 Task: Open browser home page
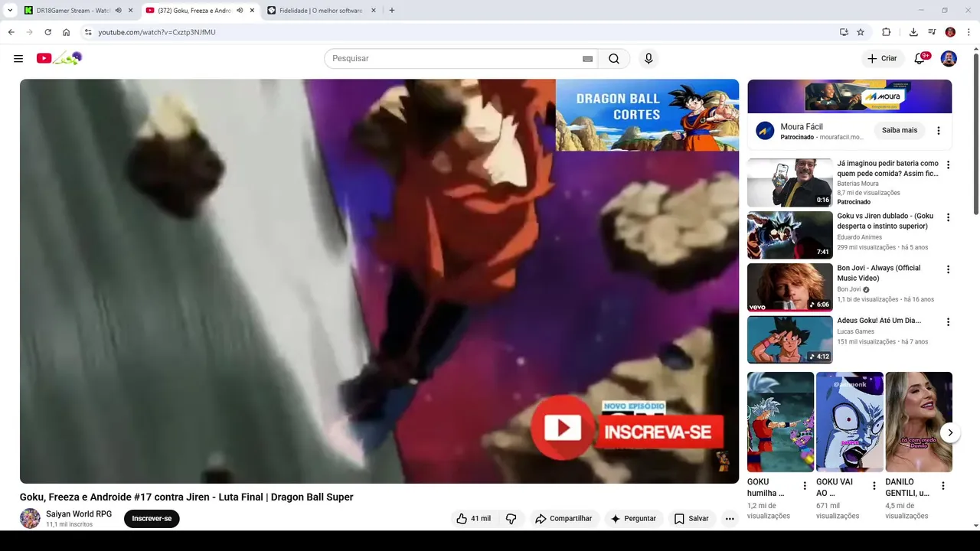tap(66, 32)
